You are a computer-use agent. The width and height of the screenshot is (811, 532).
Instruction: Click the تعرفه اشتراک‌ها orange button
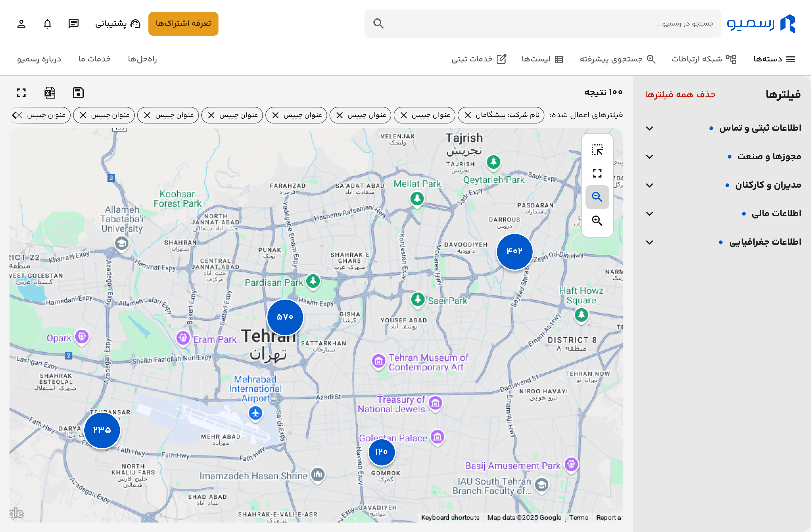click(183, 23)
